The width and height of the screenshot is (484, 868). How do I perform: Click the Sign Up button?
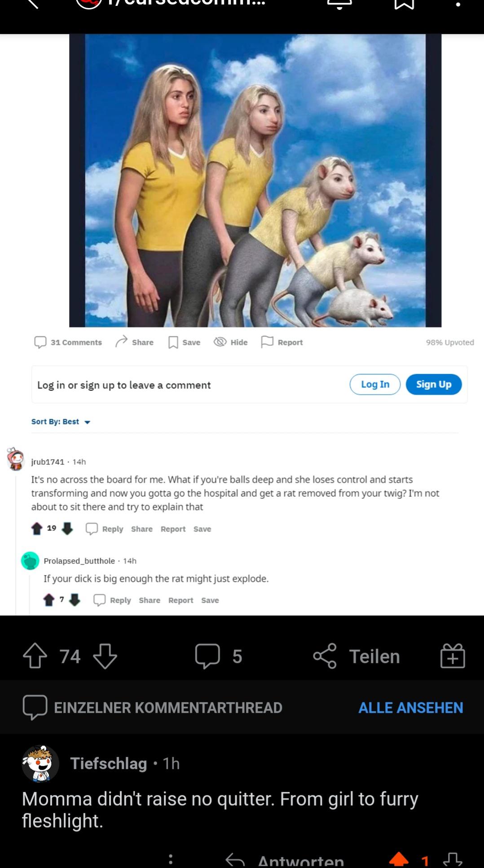(434, 384)
